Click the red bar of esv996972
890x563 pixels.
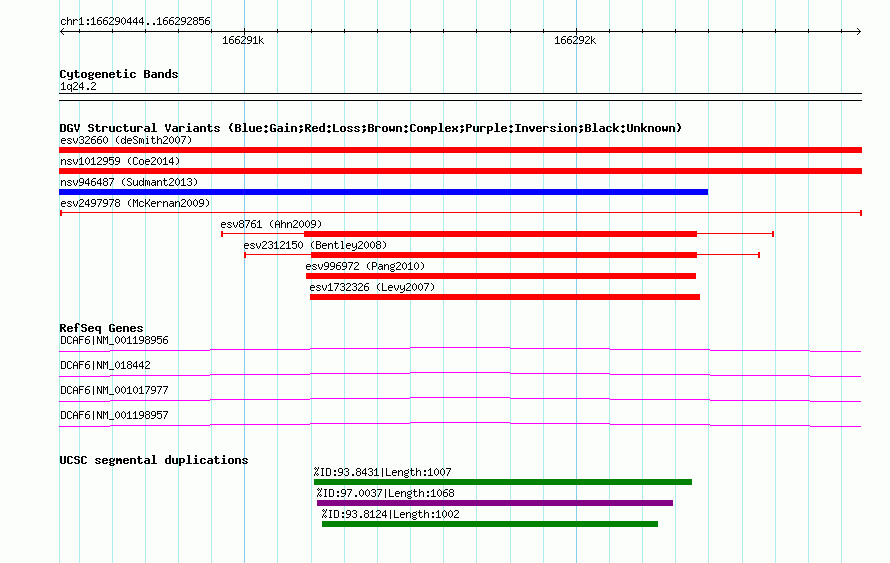501,276
